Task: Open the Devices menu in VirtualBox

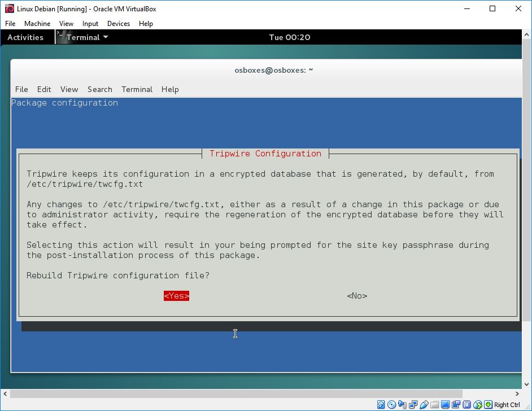Action: click(118, 24)
